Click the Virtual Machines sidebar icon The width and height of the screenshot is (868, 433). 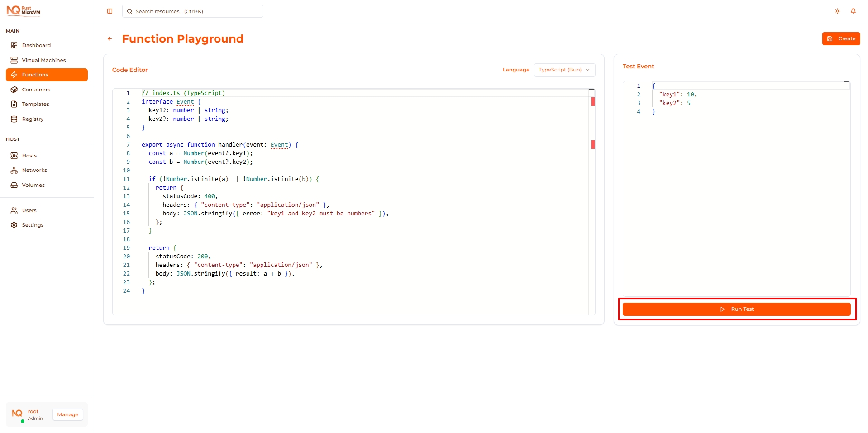[14, 60]
